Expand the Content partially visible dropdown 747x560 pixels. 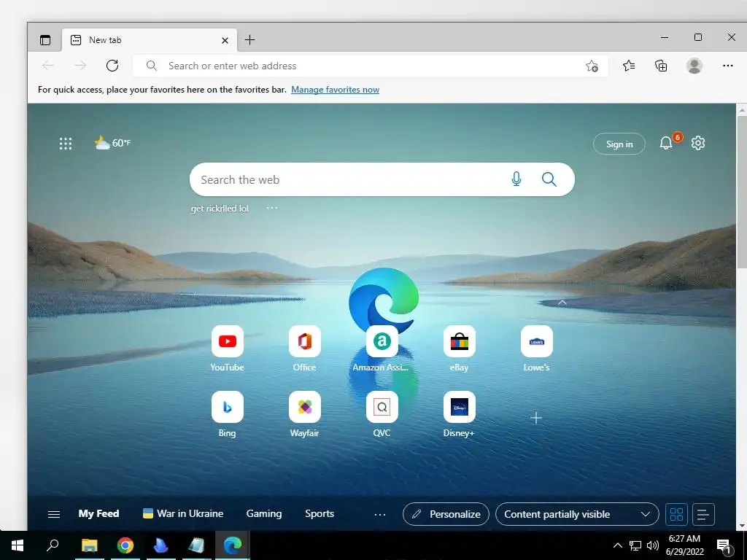coord(577,514)
